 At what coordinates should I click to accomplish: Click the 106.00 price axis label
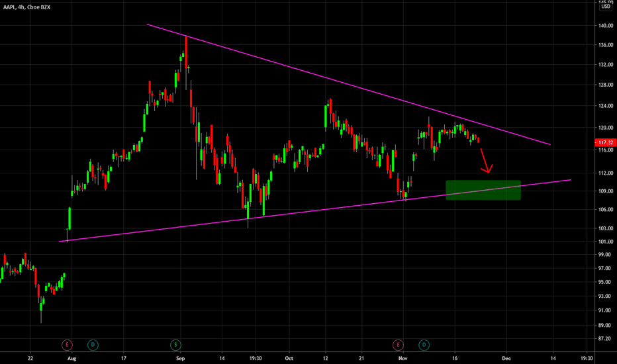pos(606,209)
